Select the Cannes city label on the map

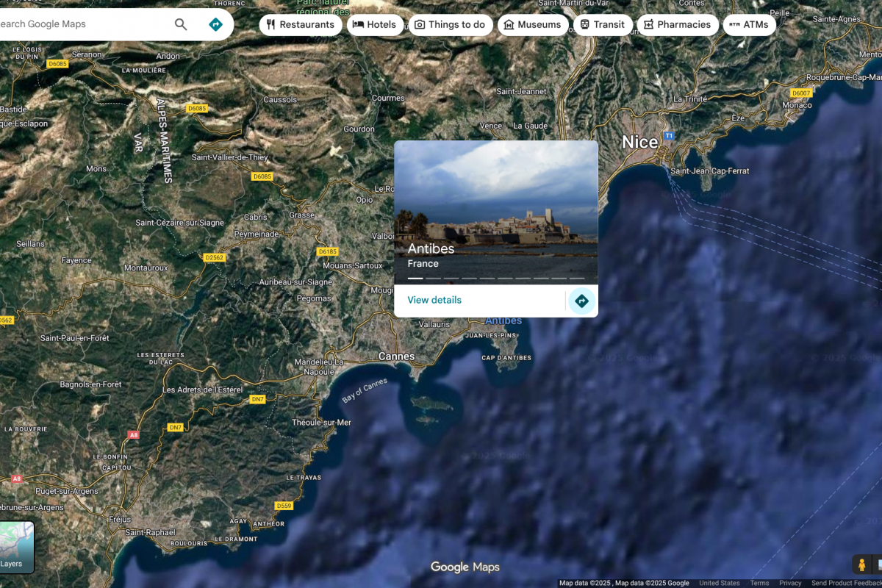click(396, 356)
